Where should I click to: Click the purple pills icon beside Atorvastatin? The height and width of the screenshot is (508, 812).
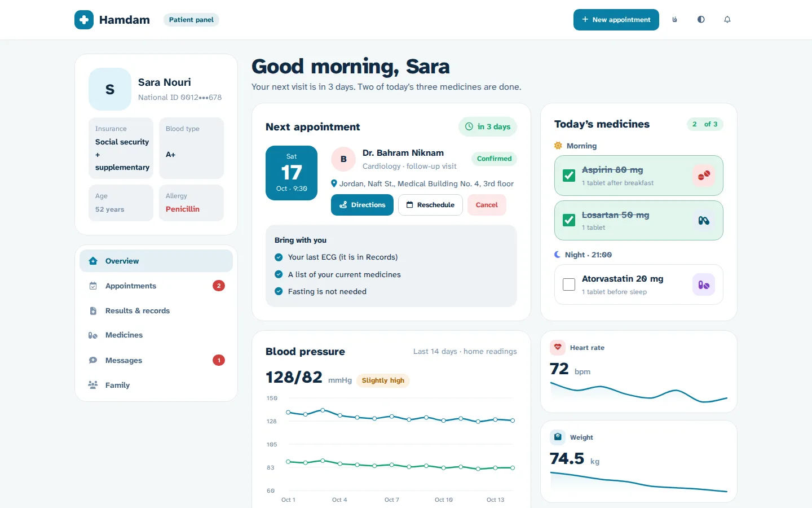point(704,284)
